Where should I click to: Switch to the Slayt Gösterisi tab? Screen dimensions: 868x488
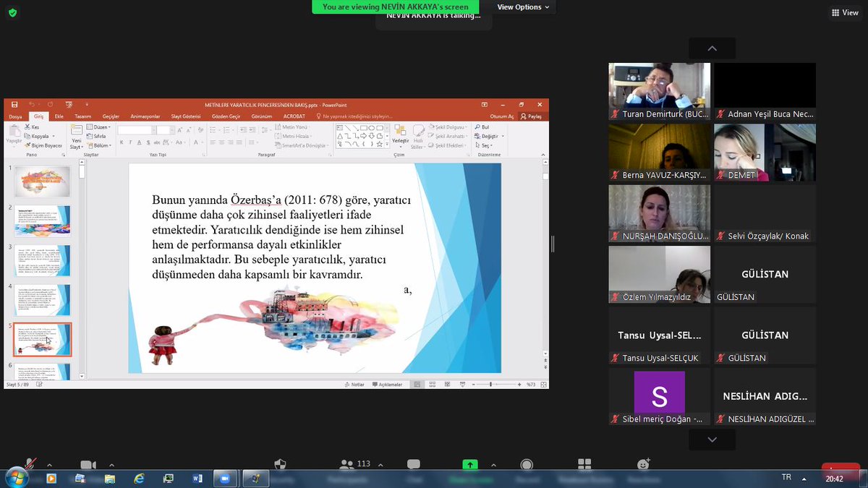186,116
